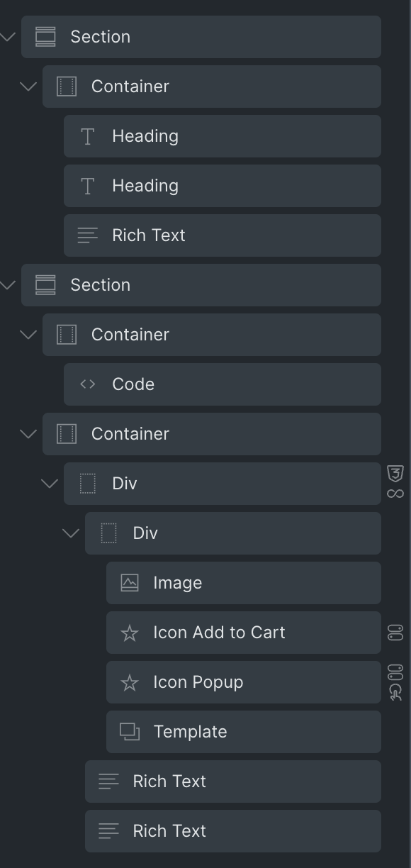Screen dimensions: 411x868
Task: Select the last Rich Text item
Action: point(233,831)
